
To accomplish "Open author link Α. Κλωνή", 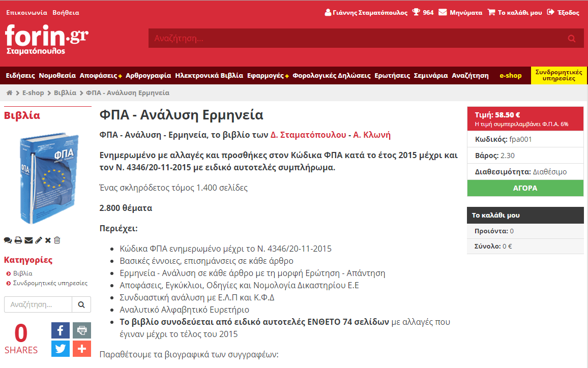I will tap(372, 135).
